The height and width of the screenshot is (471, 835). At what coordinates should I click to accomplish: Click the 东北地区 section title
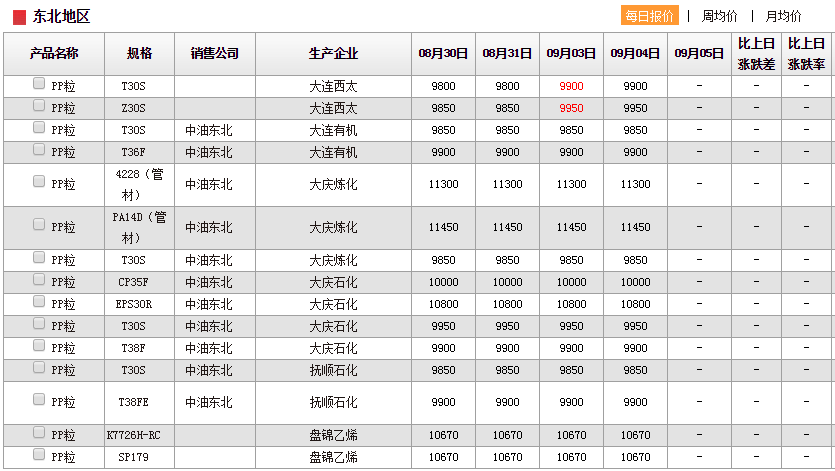[61, 17]
